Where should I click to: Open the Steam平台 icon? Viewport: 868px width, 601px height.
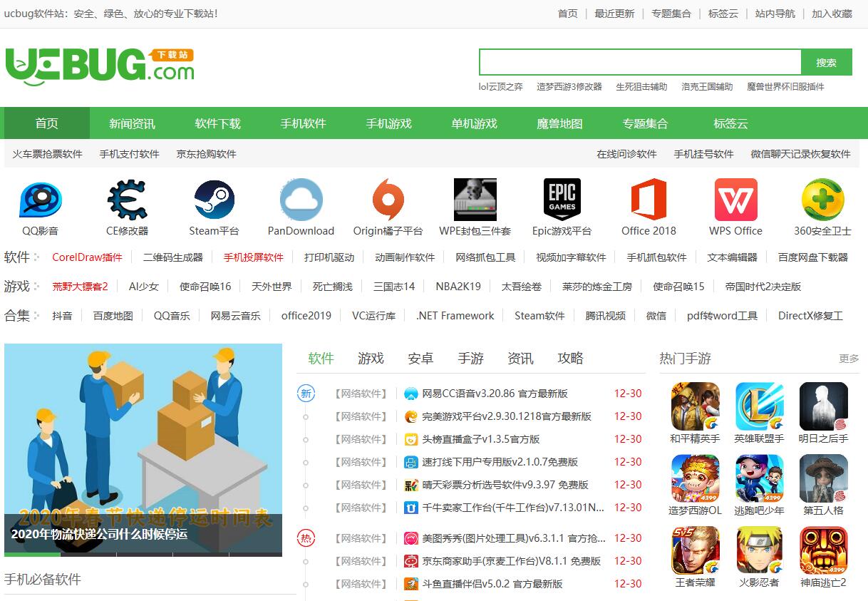[215, 200]
